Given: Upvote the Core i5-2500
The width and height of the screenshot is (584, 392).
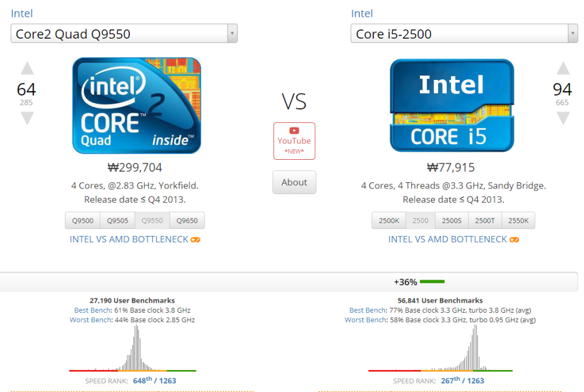Looking at the screenshot, I should pyautogui.click(x=563, y=68).
